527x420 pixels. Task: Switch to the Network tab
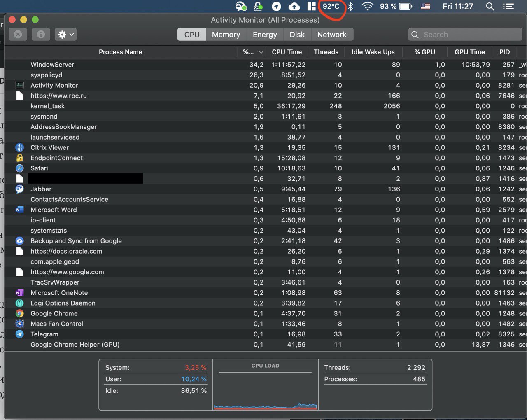coord(332,35)
